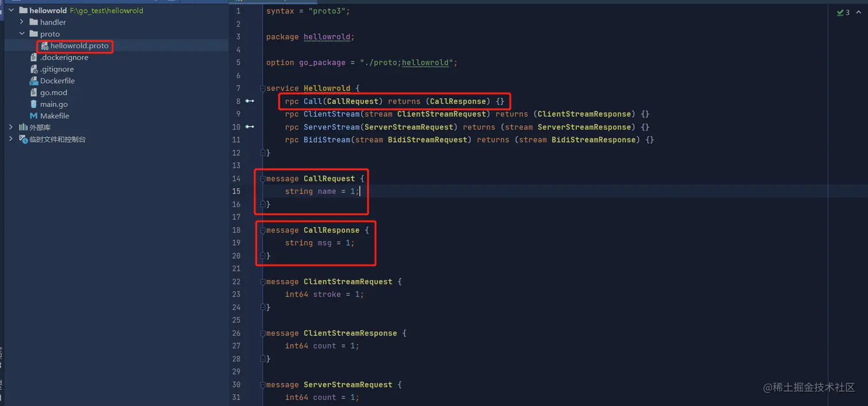Fold the ClientStreamResponse message on line 26
The width and height of the screenshot is (868, 406).
point(263,333)
